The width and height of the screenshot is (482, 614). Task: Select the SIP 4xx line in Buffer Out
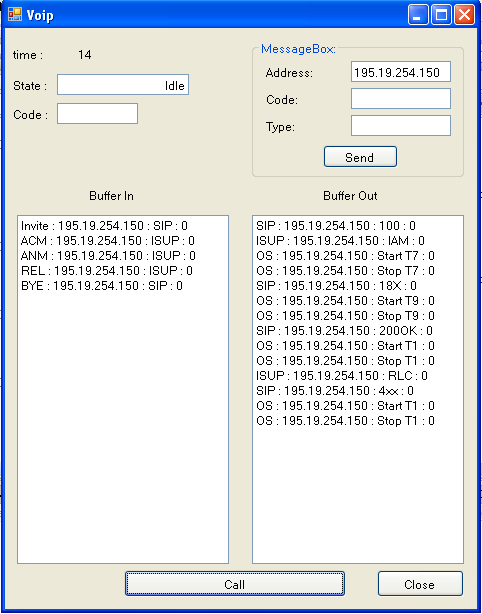pyautogui.click(x=335, y=391)
